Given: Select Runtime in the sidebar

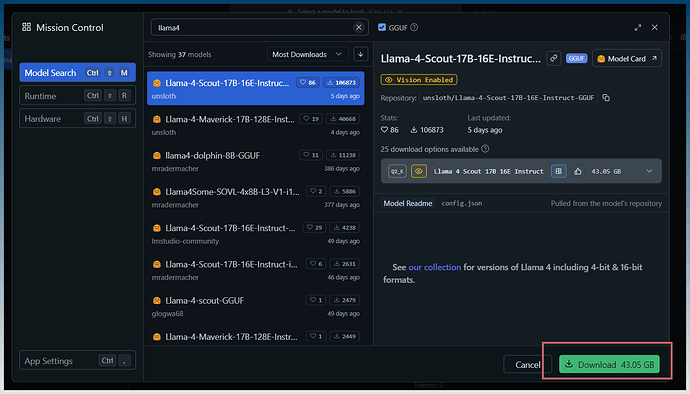Looking at the screenshot, I should click(x=77, y=96).
